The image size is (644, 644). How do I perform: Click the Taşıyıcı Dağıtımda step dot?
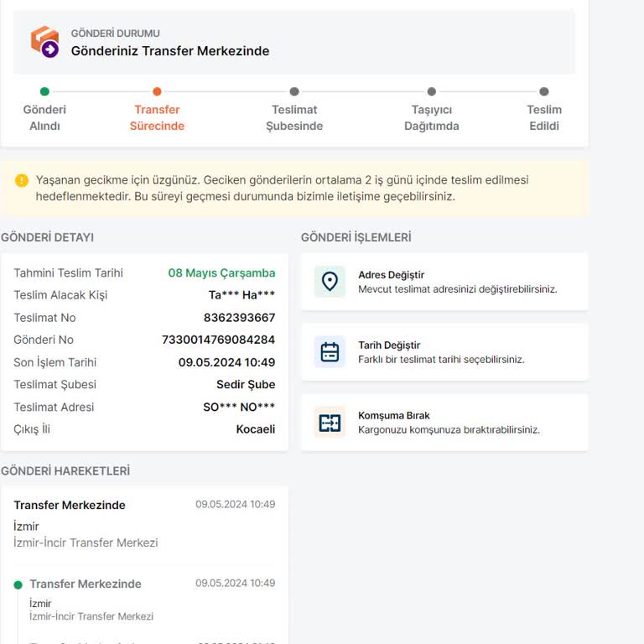432,92
